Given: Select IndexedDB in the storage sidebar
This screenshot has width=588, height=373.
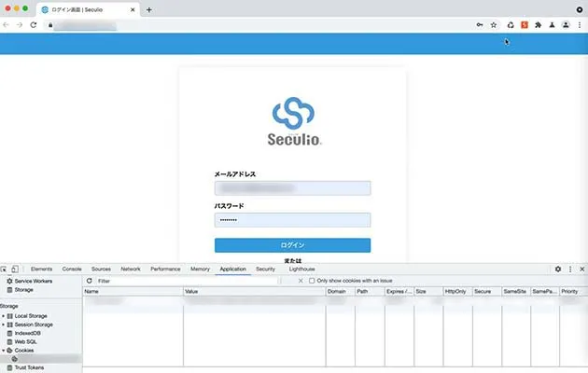Looking at the screenshot, I should point(27,333).
